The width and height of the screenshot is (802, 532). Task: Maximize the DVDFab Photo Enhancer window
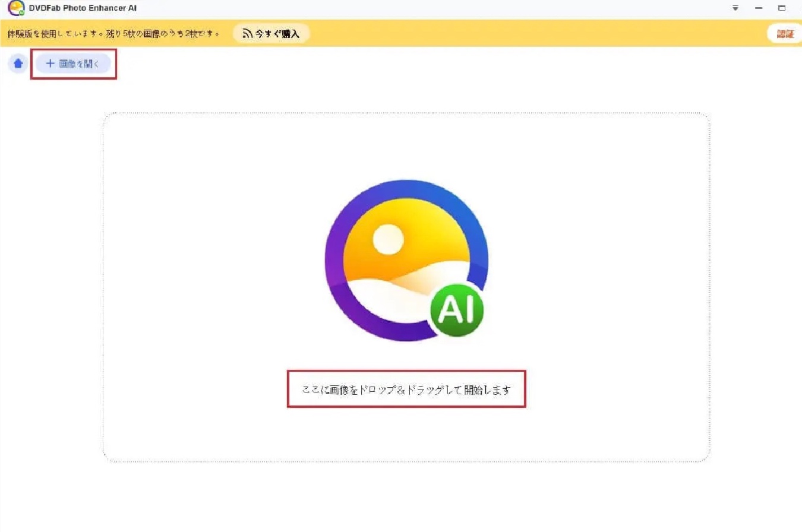[x=782, y=8]
